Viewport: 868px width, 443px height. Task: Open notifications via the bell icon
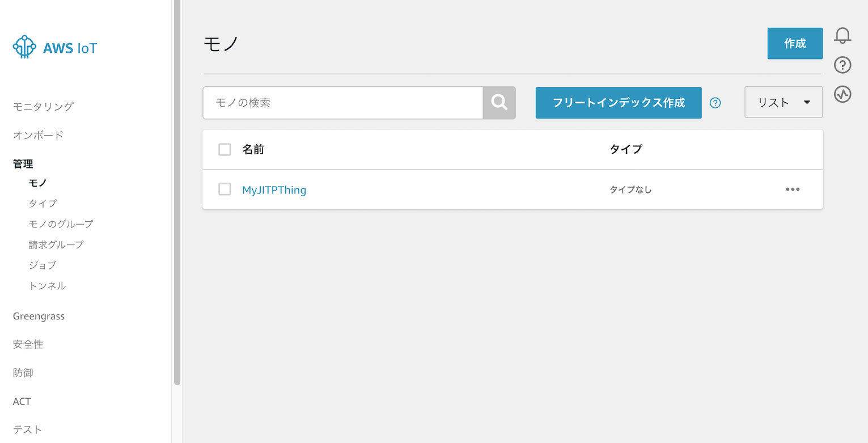[x=842, y=35]
